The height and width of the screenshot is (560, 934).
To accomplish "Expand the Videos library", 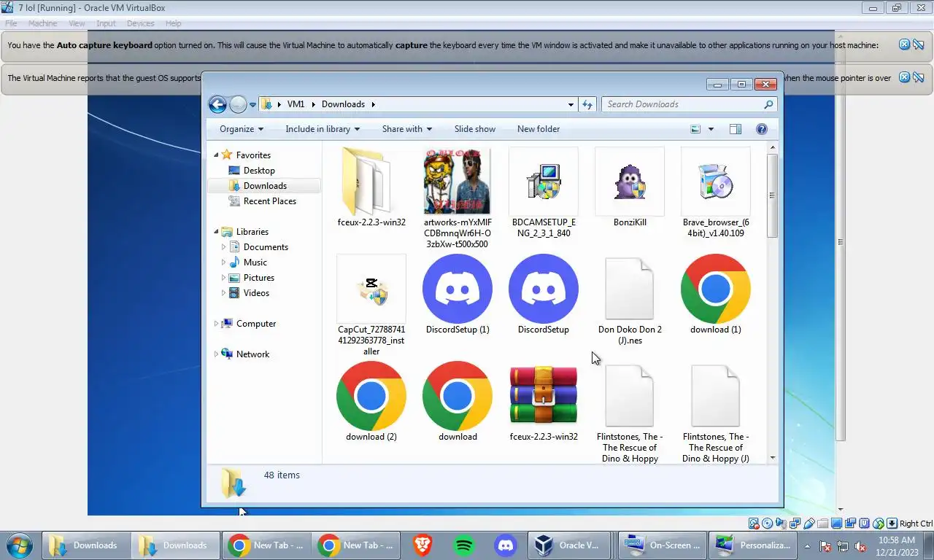I will (223, 293).
